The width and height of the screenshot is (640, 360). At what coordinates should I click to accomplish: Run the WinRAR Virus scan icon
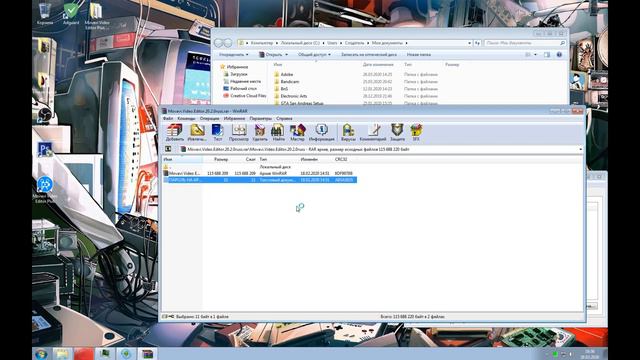348,133
